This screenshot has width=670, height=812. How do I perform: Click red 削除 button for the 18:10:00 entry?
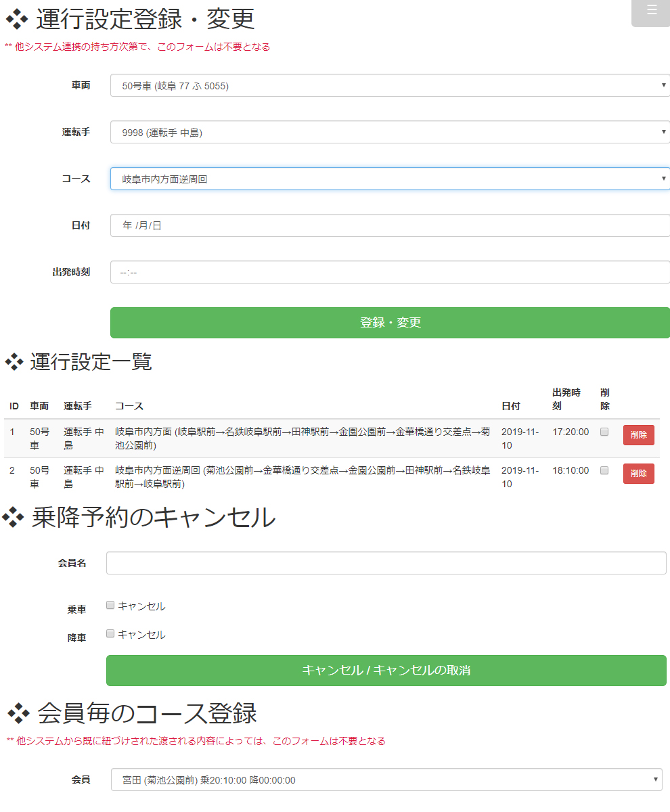[x=638, y=474]
